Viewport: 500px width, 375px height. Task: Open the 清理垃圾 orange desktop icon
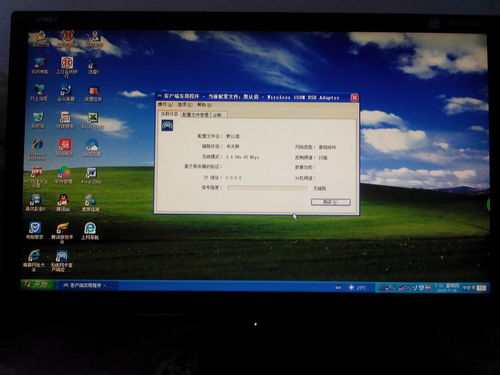(93, 94)
